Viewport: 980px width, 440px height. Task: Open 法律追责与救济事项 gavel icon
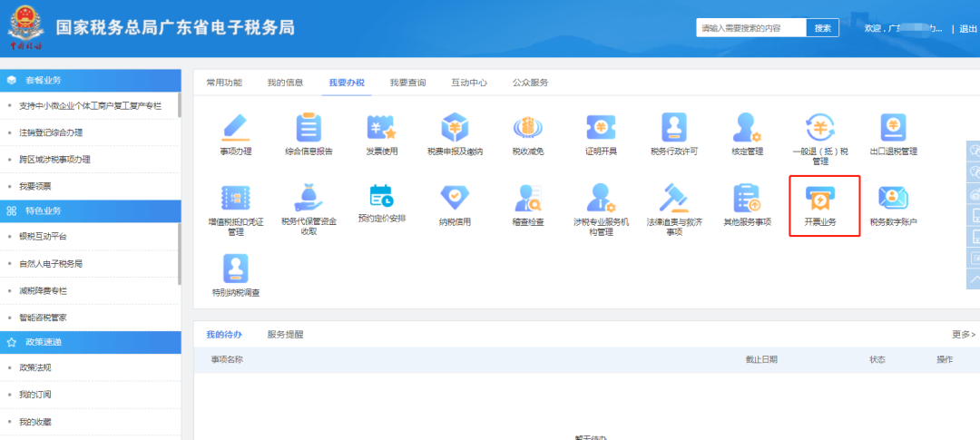point(674,198)
